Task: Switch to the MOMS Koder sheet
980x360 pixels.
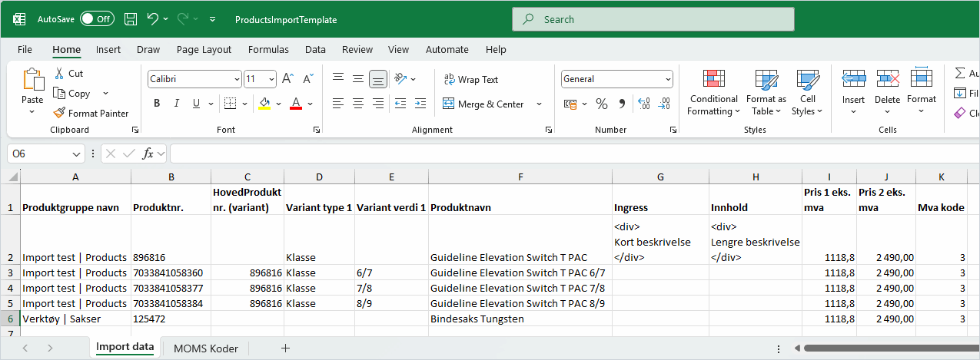Action: [x=205, y=348]
